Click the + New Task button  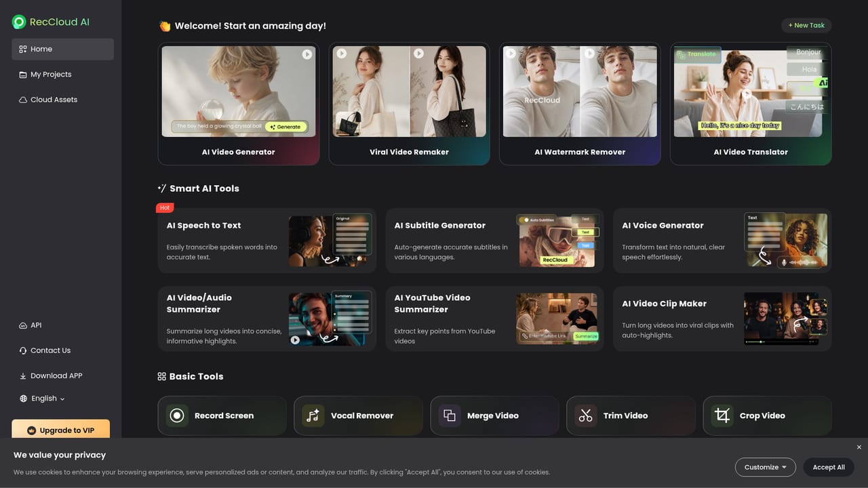(806, 25)
